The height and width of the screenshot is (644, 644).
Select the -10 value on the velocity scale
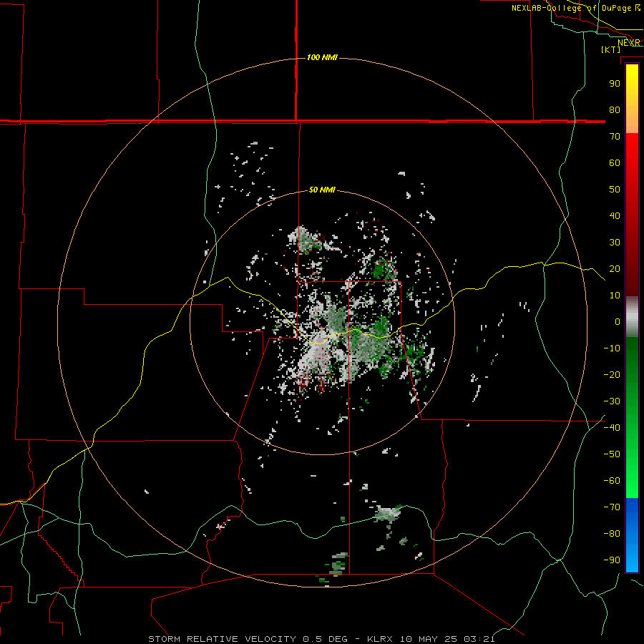612,348
